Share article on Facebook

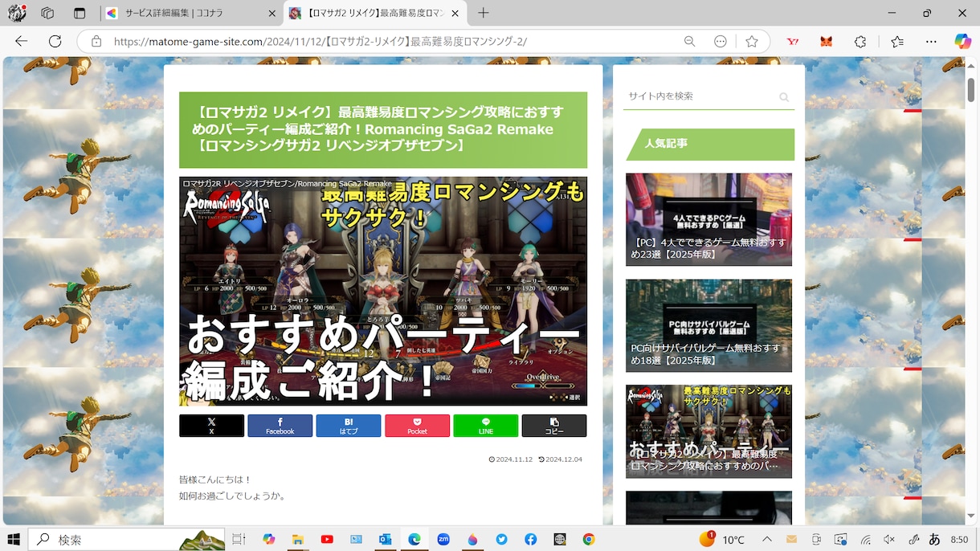[x=280, y=426]
